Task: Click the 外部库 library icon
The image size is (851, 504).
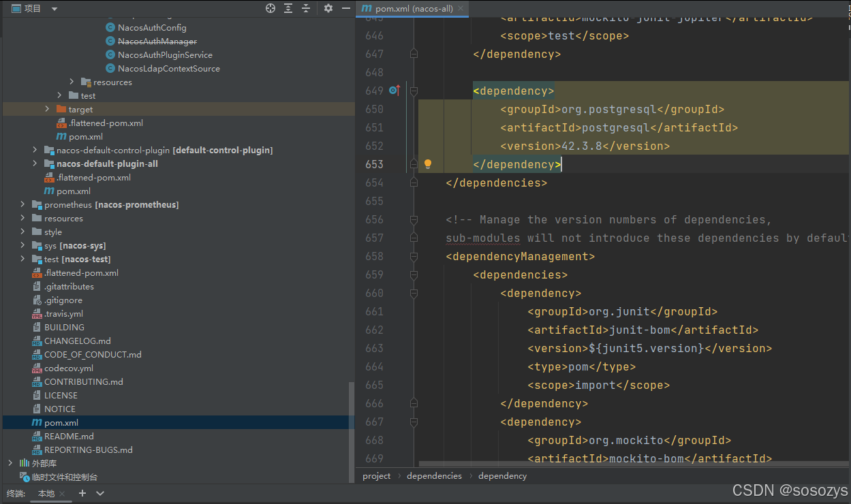Action: [x=25, y=463]
